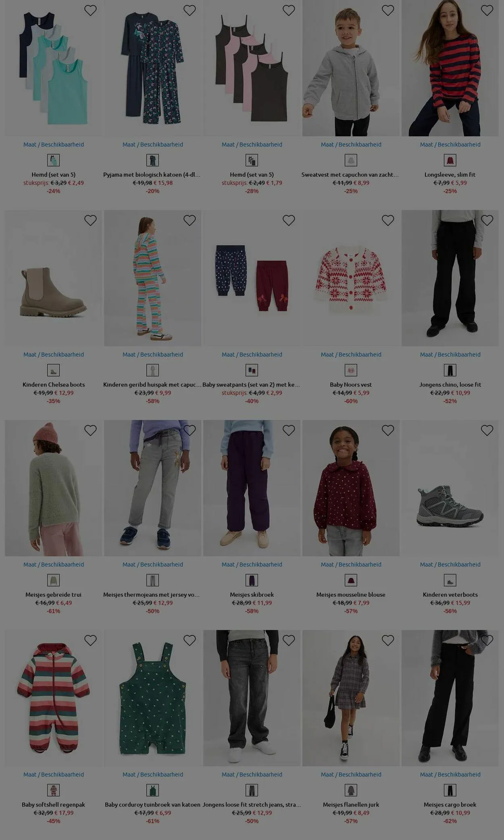Select color swatch below Baby sweatpants set

click(252, 370)
